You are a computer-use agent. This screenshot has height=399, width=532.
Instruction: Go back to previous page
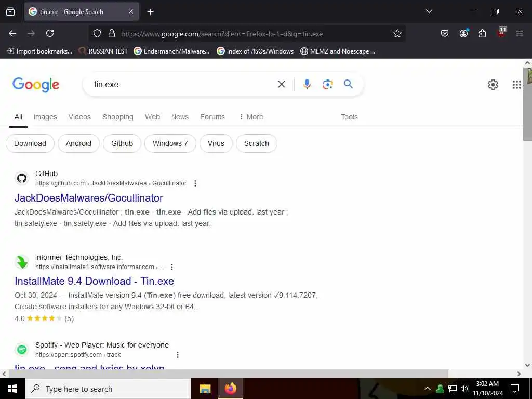click(12, 33)
